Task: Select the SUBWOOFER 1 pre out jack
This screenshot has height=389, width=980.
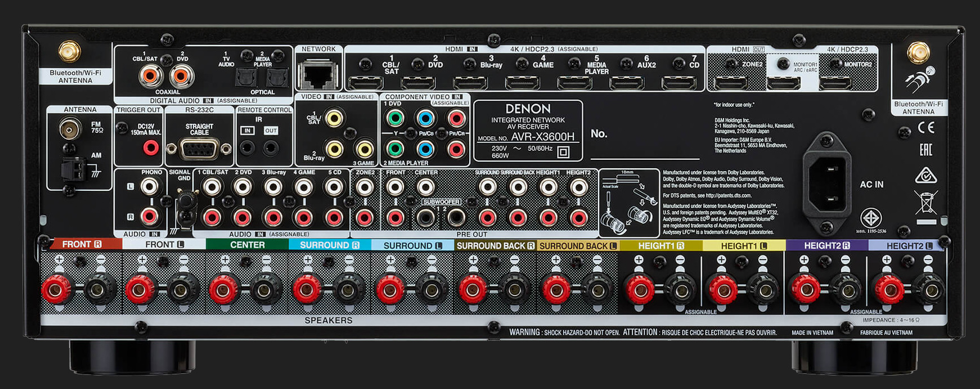Action: tap(425, 217)
